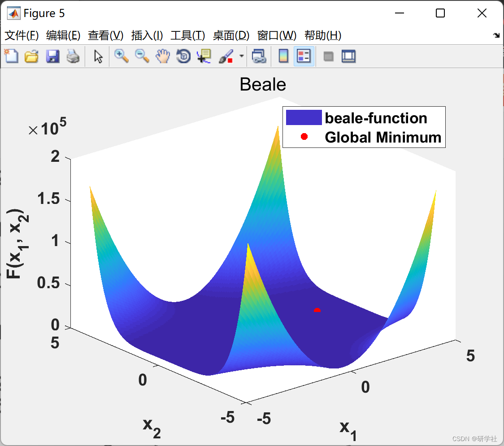Insert a colorbar with the toolbar icon
Image resolution: width=504 pixels, height=446 pixels.
click(x=283, y=56)
